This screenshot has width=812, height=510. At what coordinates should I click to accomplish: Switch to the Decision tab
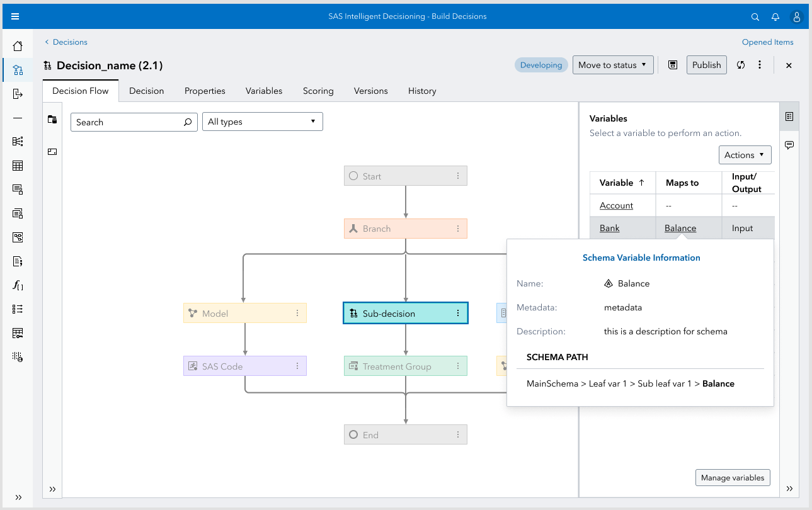146,91
